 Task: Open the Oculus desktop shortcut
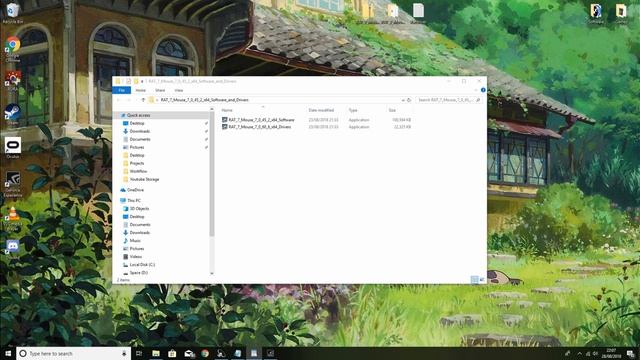click(13, 148)
